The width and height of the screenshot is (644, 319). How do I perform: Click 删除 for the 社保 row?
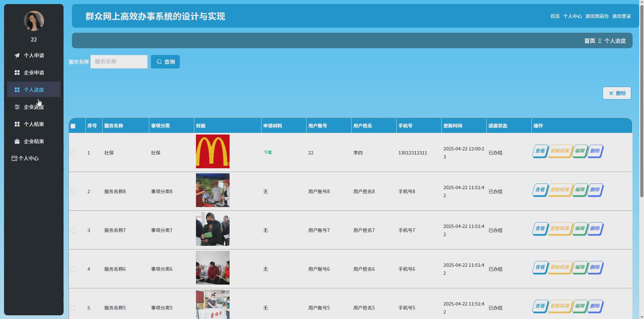click(x=595, y=151)
